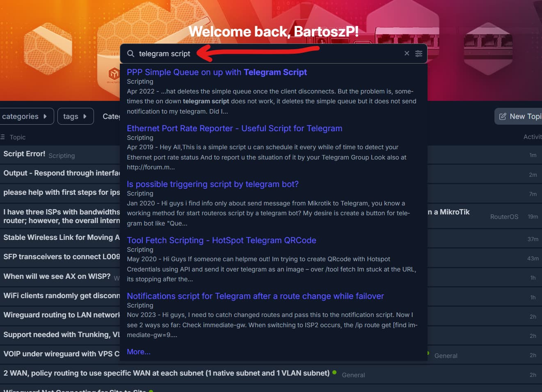
Task: Open the 'Script Error!' topic
Action: pyautogui.click(x=24, y=154)
